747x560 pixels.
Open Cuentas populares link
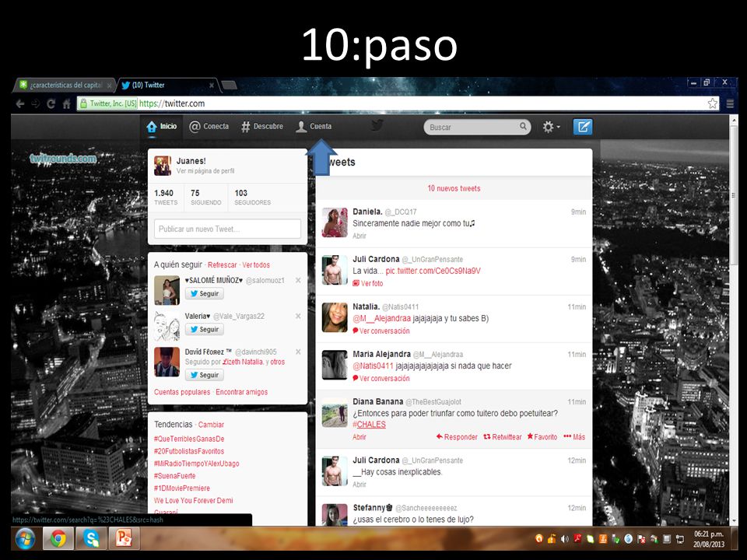point(182,392)
